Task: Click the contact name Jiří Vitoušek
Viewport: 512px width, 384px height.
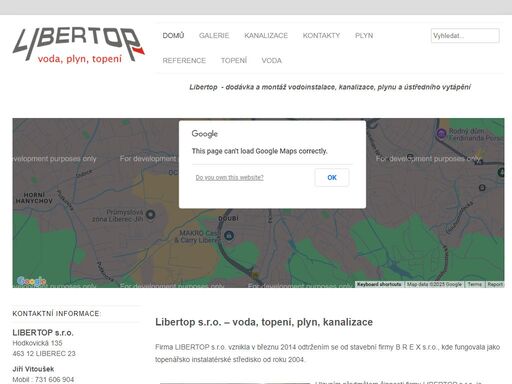Action: coord(33,369)
